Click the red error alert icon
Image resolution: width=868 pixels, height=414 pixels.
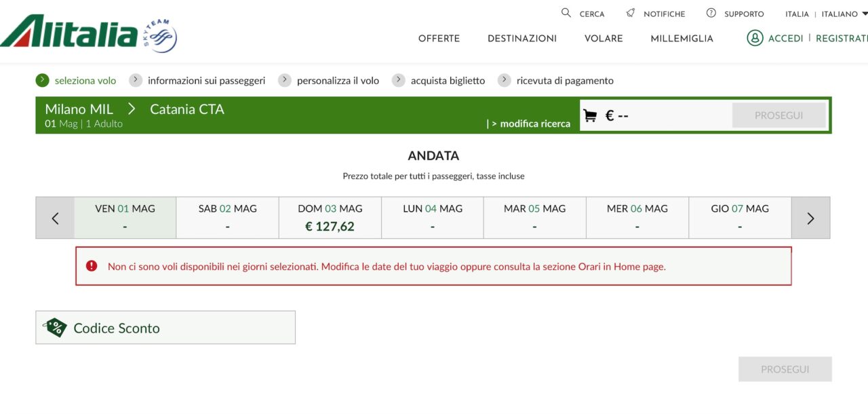[x=92, y=266]
